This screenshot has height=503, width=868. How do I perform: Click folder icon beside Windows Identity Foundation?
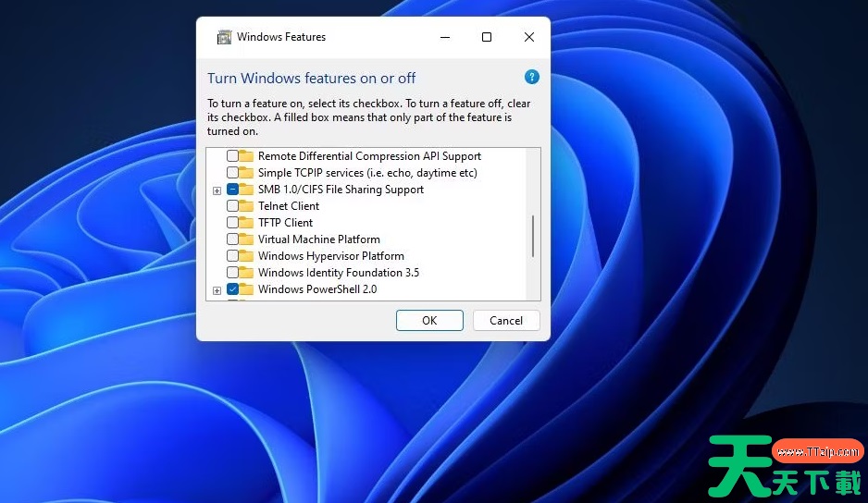point(246,272)
